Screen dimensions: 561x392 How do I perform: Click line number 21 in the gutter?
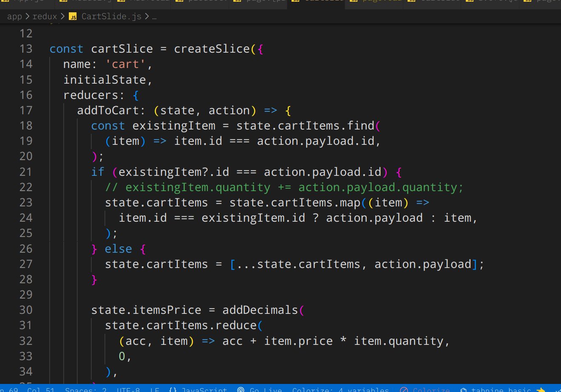tap(26, 172)
